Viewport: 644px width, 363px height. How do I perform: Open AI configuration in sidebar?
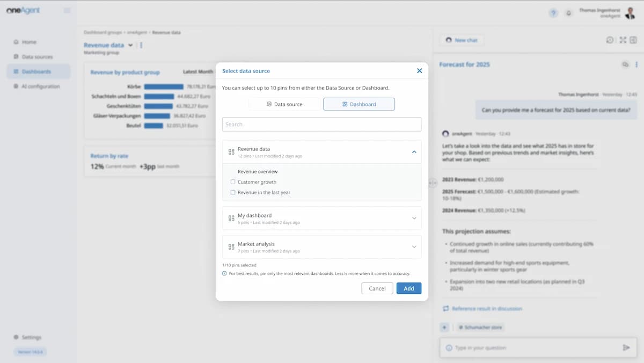(40, 86)
